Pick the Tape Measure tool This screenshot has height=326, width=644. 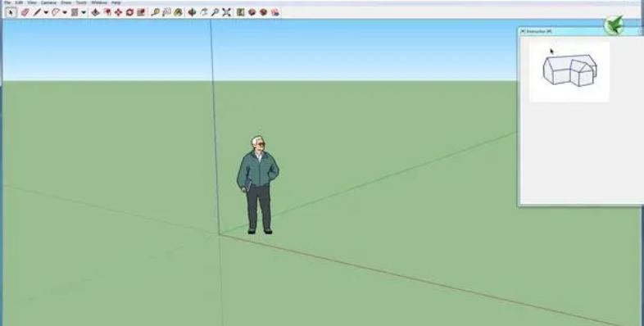[x=155, y=12]
